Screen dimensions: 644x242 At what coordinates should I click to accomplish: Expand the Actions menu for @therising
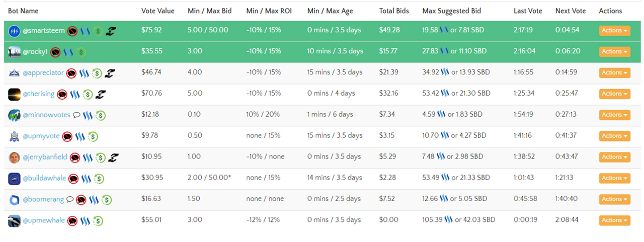(x=614, y=94)
